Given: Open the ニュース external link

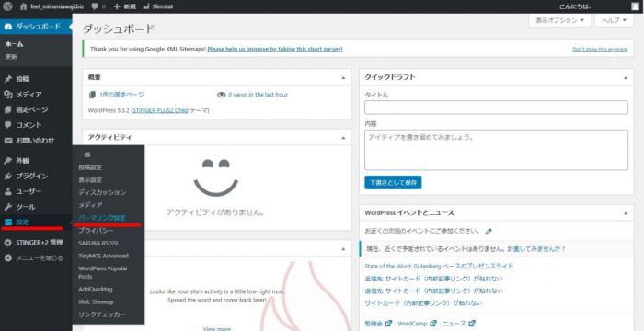Looking at the screenshot, I should click(x=459, y=324).
